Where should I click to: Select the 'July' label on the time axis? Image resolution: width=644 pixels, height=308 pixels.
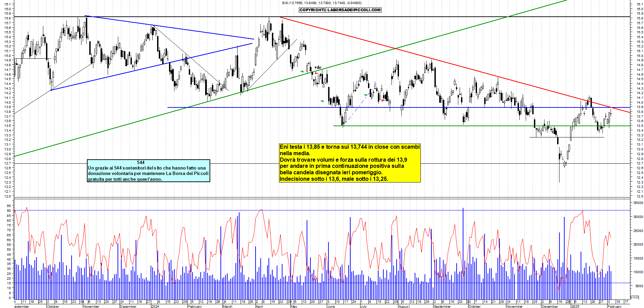(x=364, y=306)
